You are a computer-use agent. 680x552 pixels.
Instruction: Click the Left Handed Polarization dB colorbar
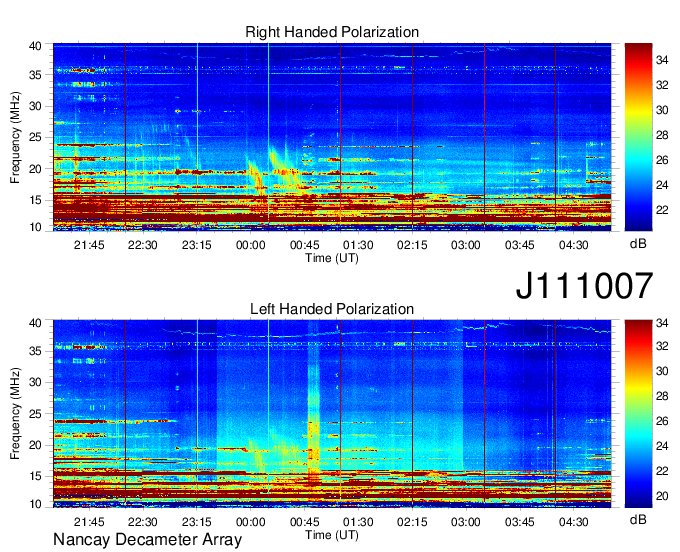[x=638, y=414]
